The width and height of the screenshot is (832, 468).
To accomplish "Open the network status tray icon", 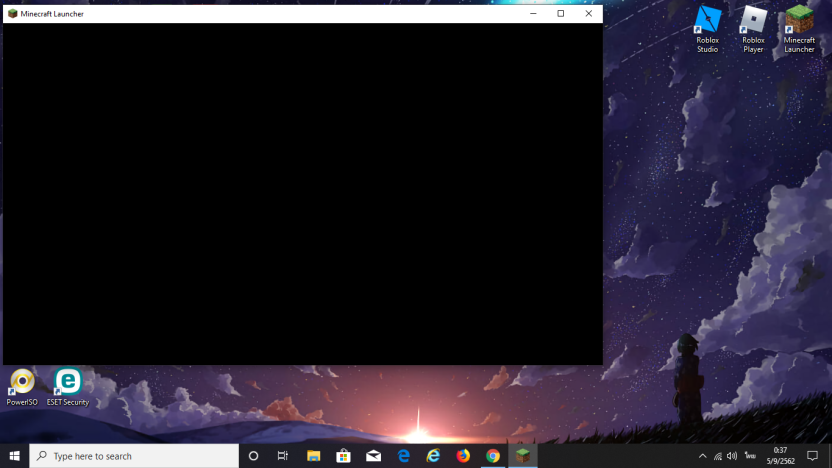I will (718, 456).
